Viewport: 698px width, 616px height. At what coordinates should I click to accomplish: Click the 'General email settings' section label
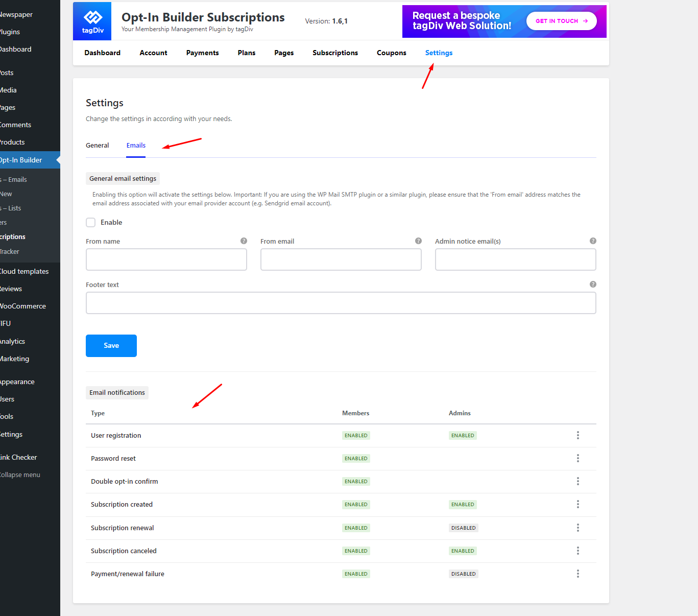(x=123, y=178)
